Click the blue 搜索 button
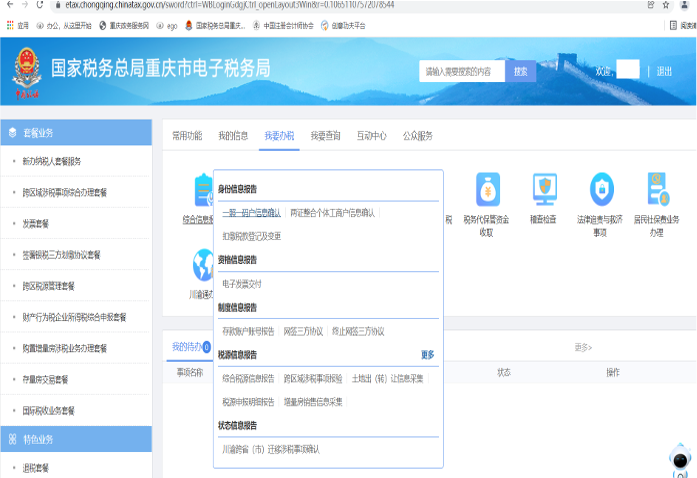 click(521, 71)
